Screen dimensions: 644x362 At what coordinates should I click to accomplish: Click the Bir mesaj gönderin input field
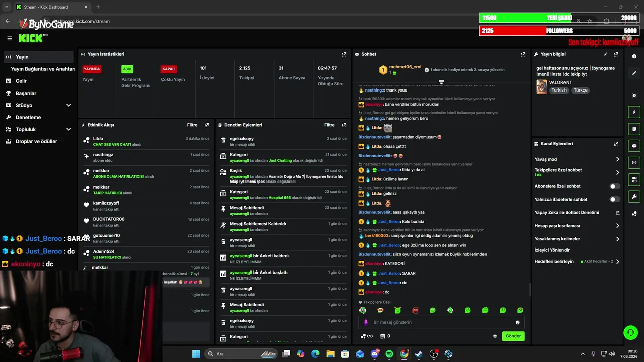tap(441, 322)
